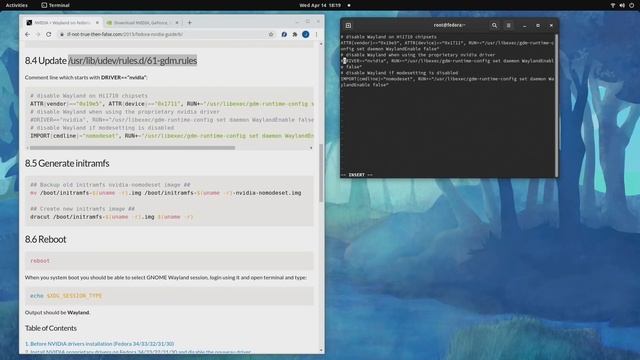The width and height of the screenshot is (640, 360).
Task: Open search in the terminal window
Action: tap(494, 25)
